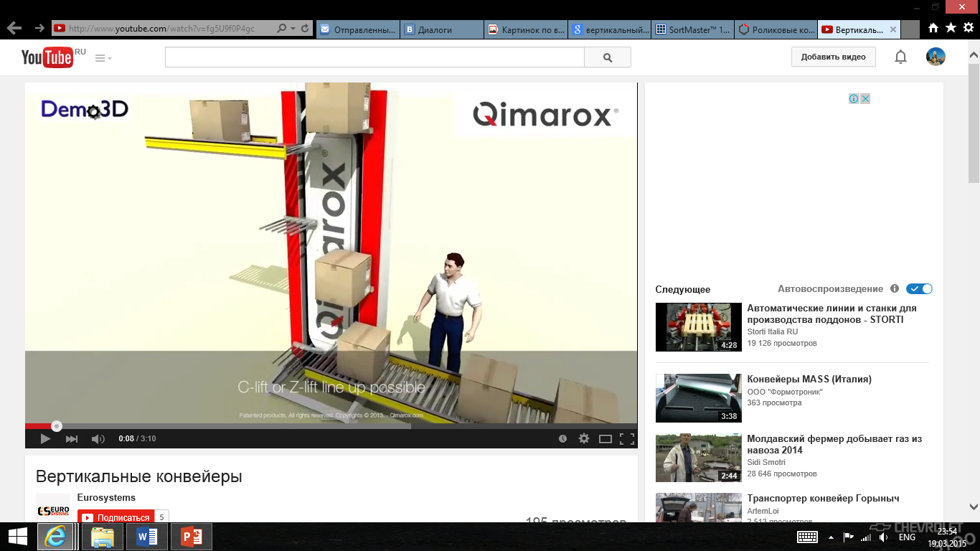Open Автоматические линии STORTI video title
This screenshot has width=980, height=551.
click(831, 314)
